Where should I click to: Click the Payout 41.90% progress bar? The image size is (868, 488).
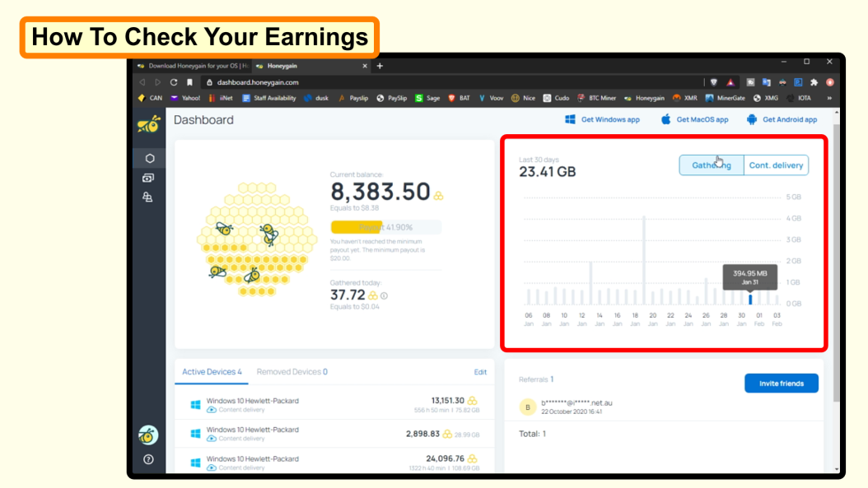(x=386, y=227)
